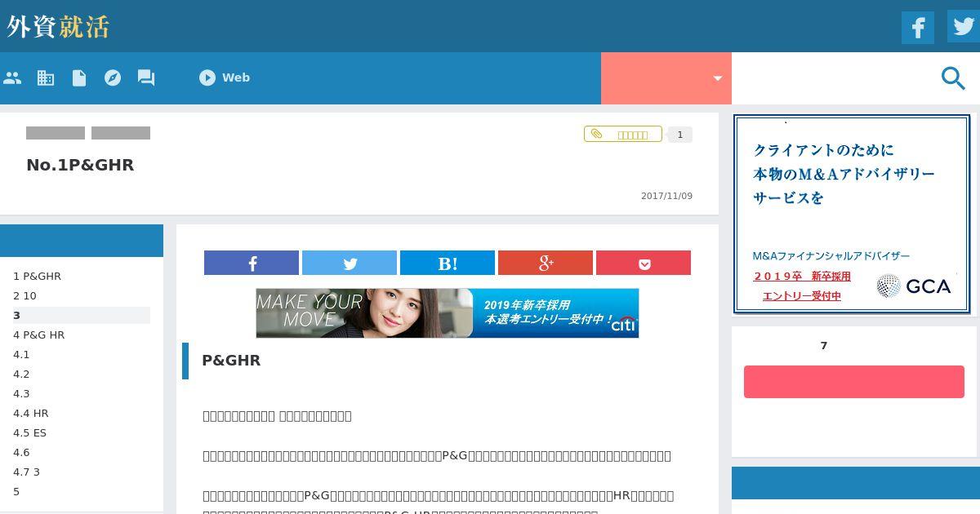This screenshot has height=514, width=980.
Task: Jump to contents item 5
Action: pos(16,491)
